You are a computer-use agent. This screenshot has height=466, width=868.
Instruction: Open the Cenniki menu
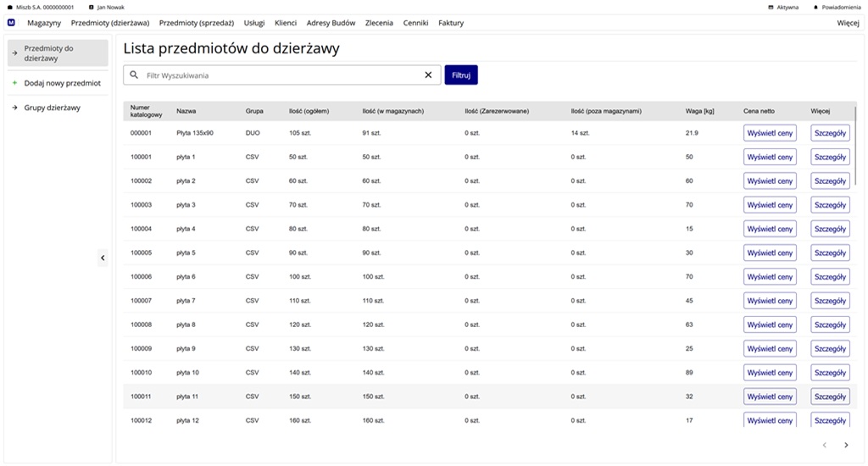pos(415,23)
